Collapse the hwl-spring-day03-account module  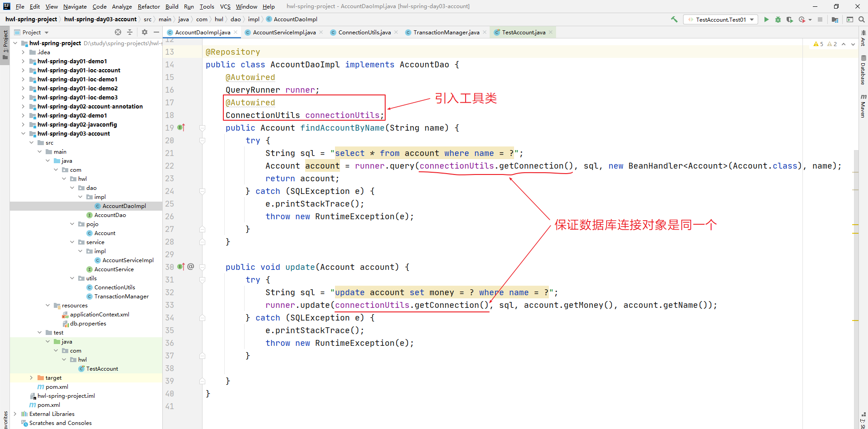[x=23, y=133]
